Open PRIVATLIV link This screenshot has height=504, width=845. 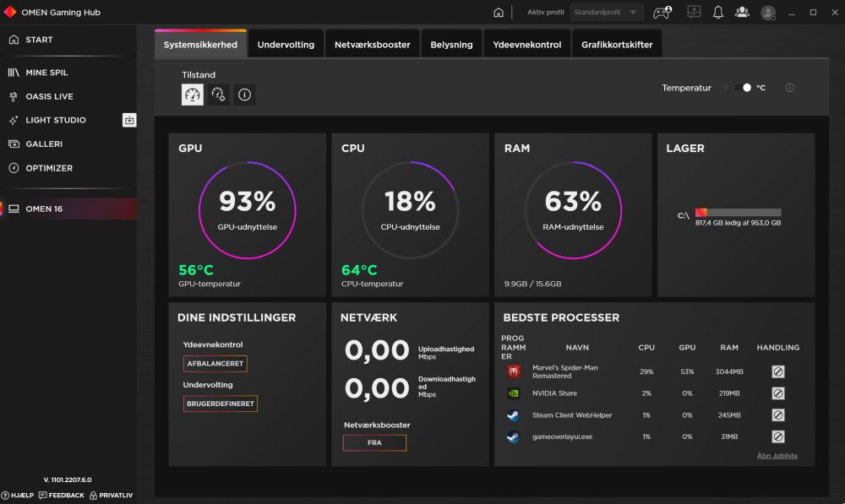click(x=111, y=496)
